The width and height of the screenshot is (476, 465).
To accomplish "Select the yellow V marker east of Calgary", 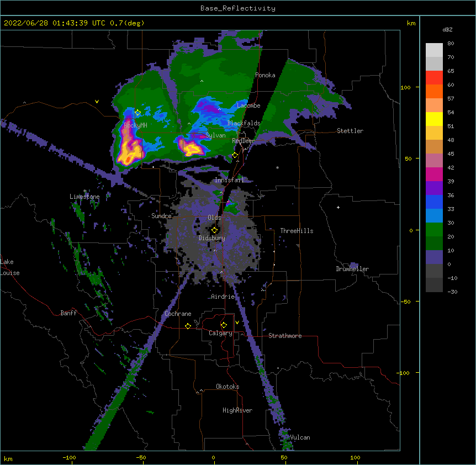I will (x=237, y=323).
